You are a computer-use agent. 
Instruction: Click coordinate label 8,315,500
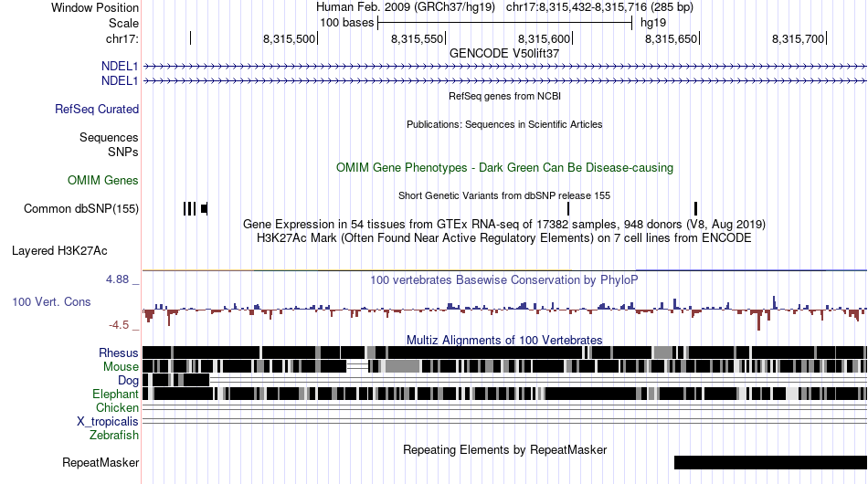point(289,38)
